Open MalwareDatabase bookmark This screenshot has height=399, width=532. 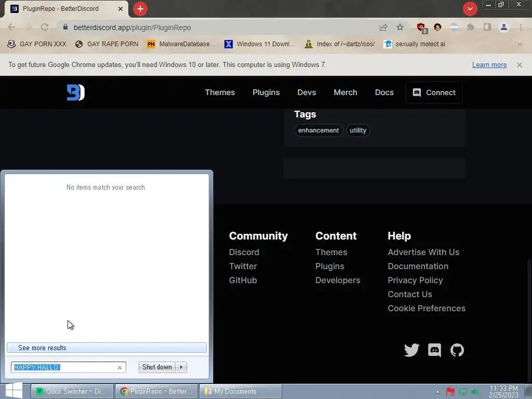pos(181,44)
